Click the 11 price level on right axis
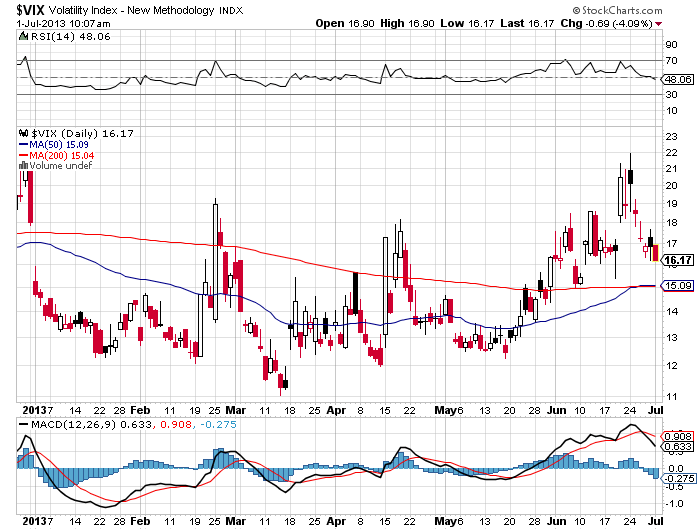This screenshot has width=700, height=530. [671, 396]
